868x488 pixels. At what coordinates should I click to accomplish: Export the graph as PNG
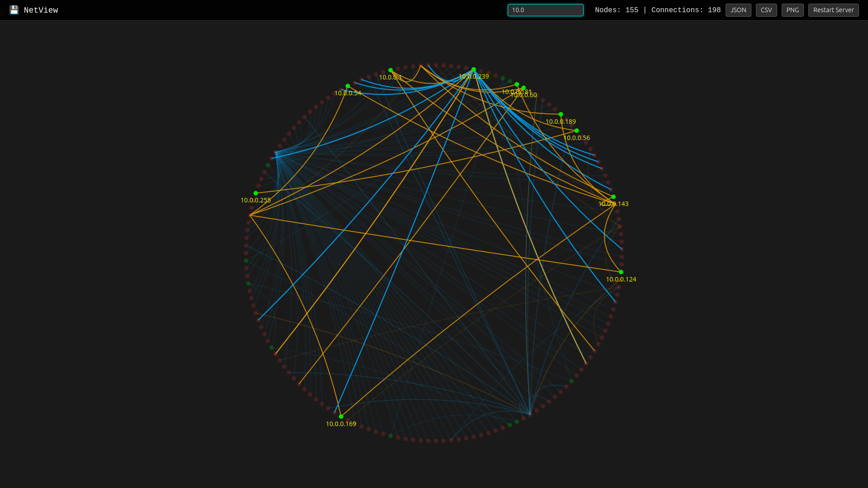(x=793, y=10)
